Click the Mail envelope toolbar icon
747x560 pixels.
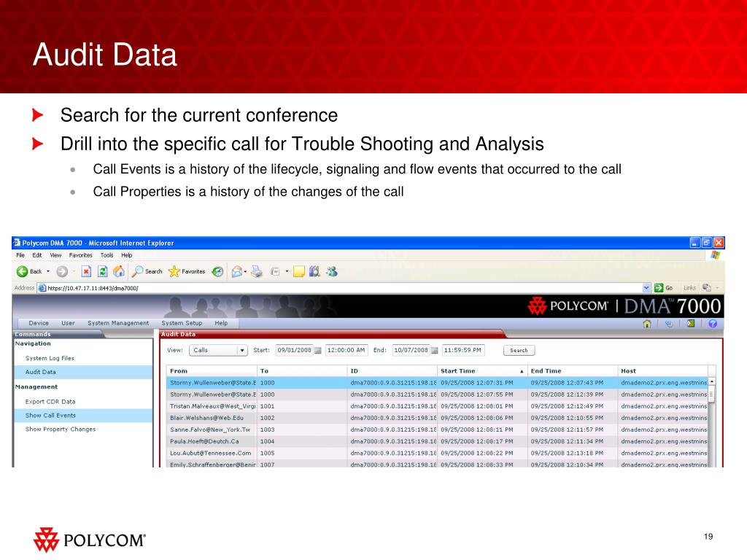click(236, 271)
